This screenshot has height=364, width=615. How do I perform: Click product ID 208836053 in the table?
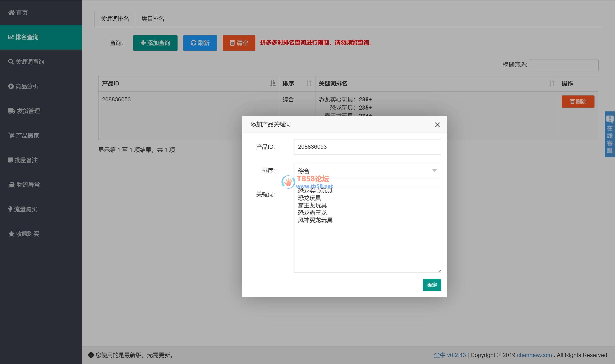[x=116, y=99]
